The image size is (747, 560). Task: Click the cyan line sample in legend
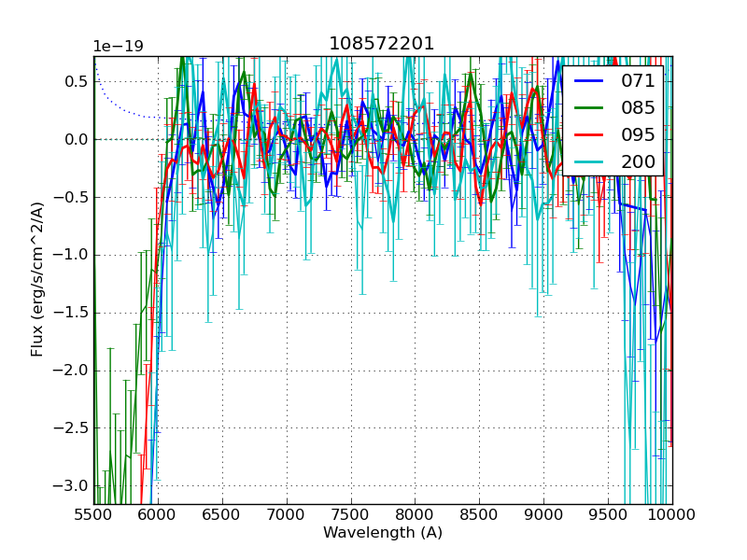(590, 162)
